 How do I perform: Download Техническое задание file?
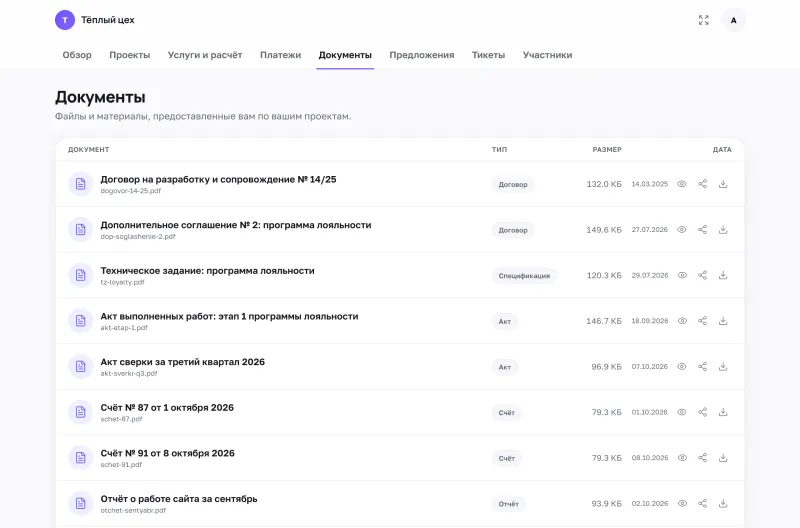[723, 275]
